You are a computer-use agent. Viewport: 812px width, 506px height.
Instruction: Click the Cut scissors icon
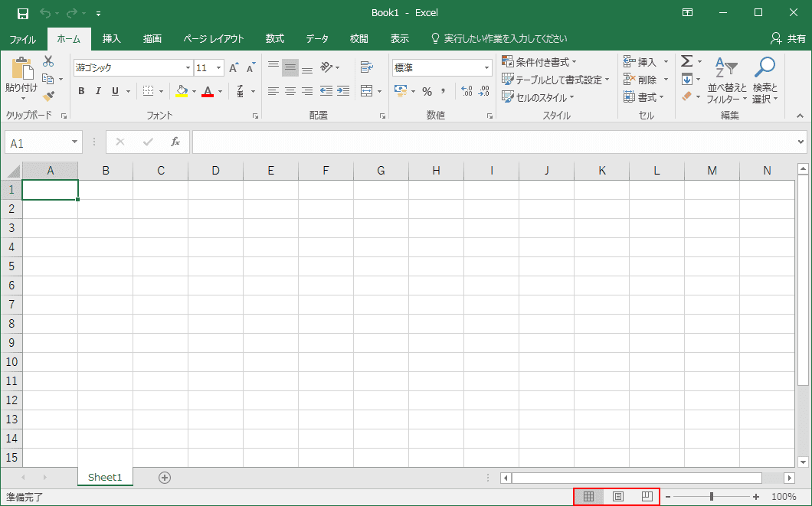tap(48, 61)
